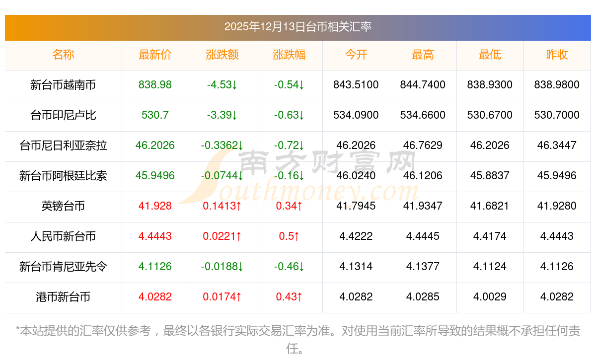Click the 涨跌额 column header
The image size is (596, 364).
coord(223,55)
